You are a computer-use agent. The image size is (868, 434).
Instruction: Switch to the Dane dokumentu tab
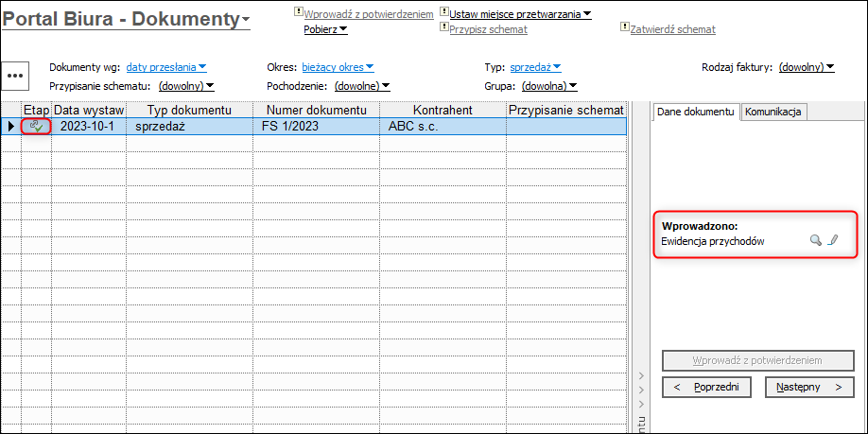point(695,112)
